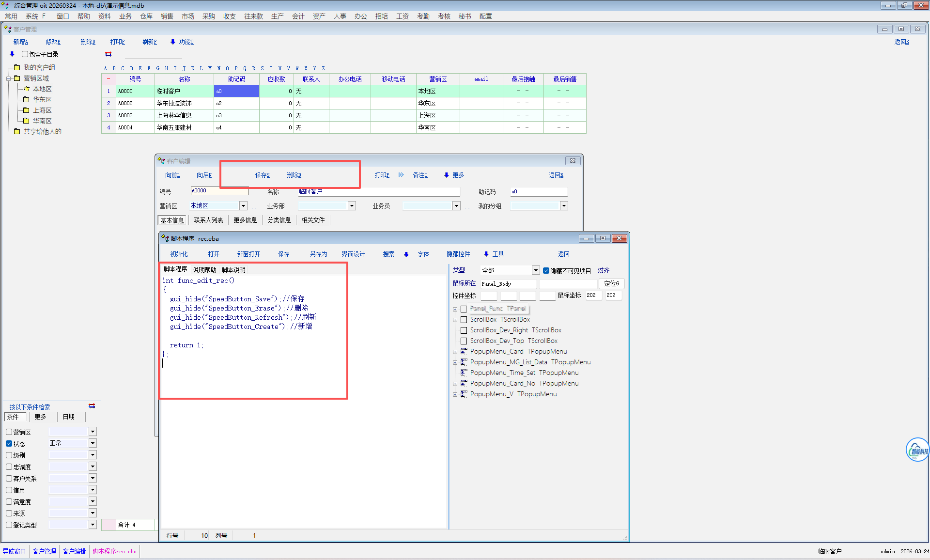Uncheck the 隐藏不可见项目 checkbox
The image size is (930, 560).
[546, 270]
